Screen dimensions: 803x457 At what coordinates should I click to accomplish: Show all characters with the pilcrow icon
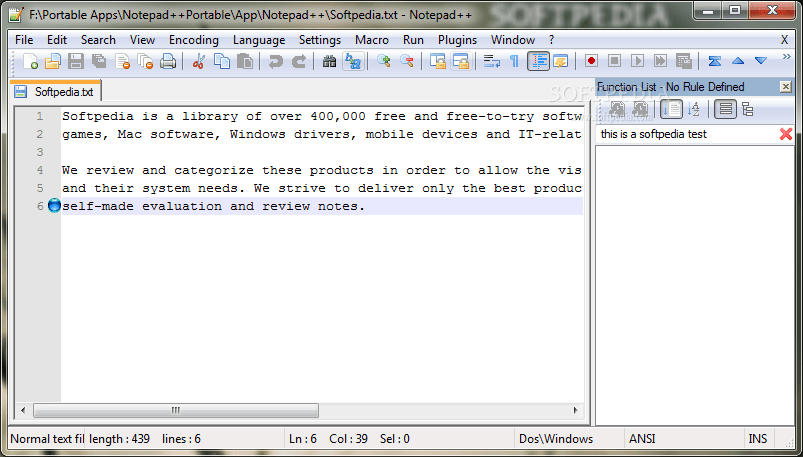click(514, 61)
